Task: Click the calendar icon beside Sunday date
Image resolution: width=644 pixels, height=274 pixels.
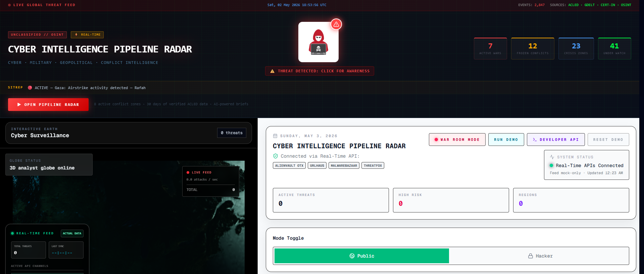Action: click(x=275, y=136)
